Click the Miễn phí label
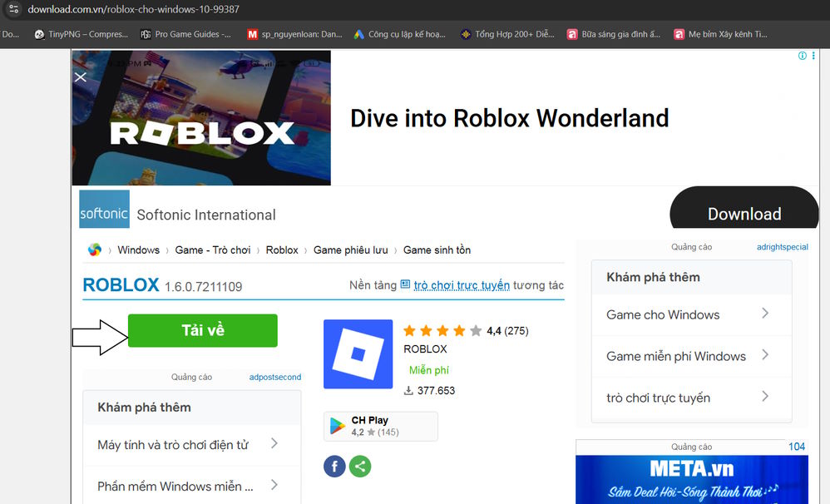 (x=429, y=370)
